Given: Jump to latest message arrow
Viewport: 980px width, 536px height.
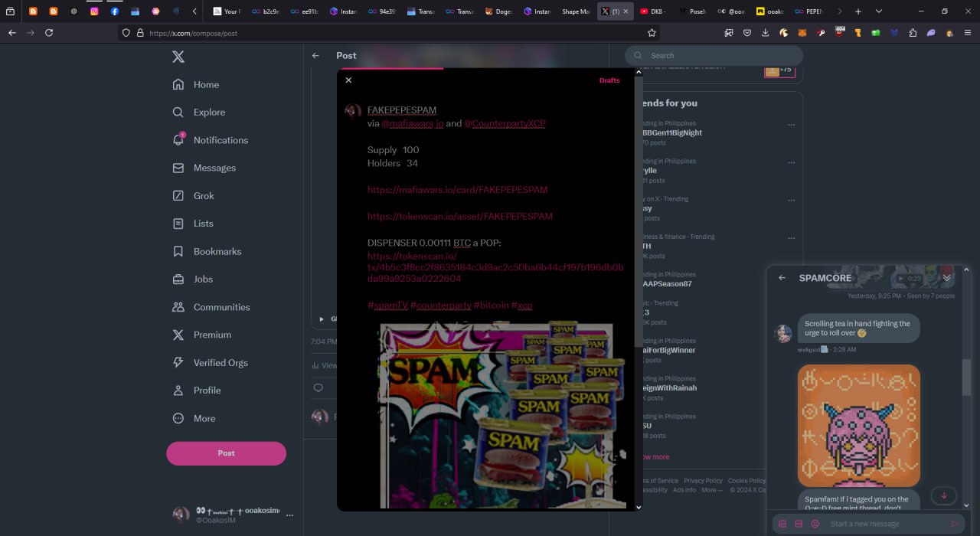Looking at the screenshot, I should pyautogui.click(x=943, y=495).
